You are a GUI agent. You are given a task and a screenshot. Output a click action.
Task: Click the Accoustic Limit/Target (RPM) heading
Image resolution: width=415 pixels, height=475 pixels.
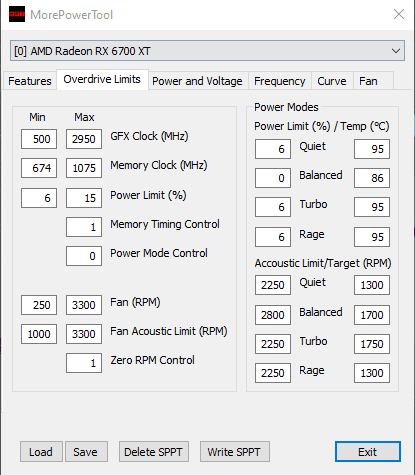point(323,263)
